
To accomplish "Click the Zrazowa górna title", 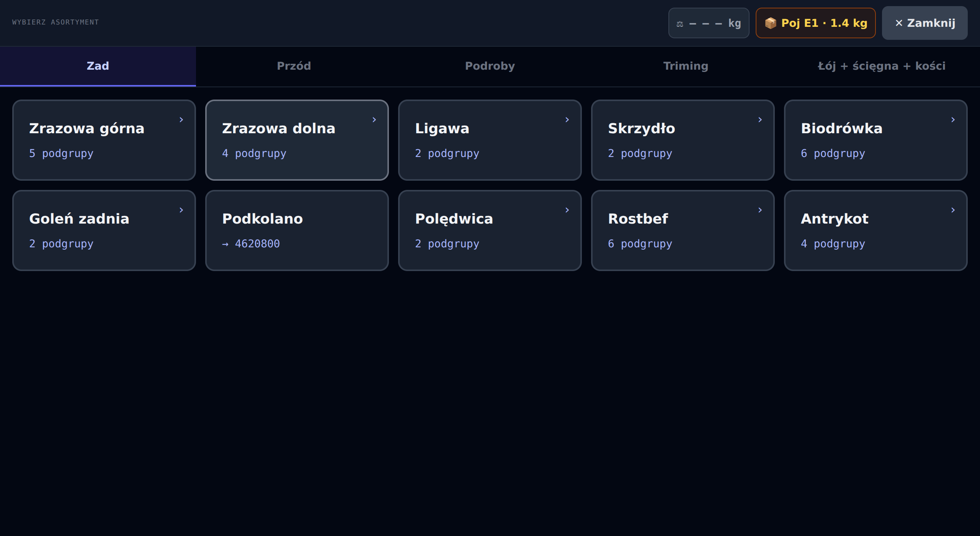I will [87, 129].
